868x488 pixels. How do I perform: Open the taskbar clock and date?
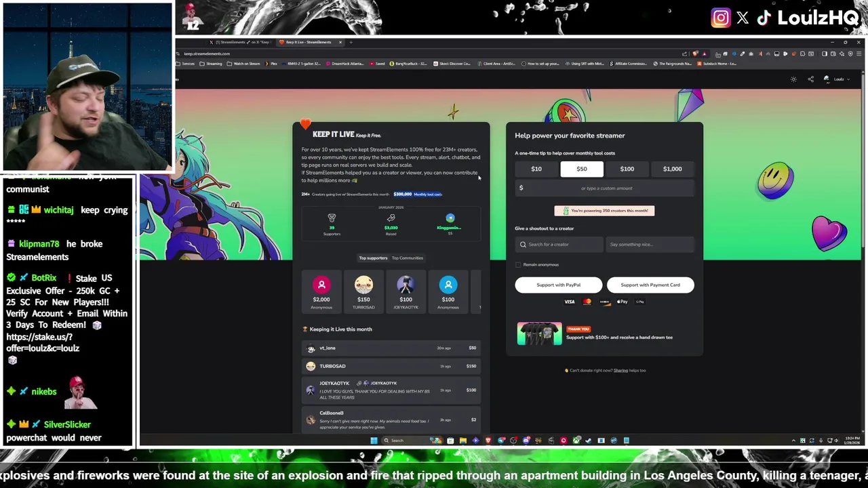click(x=852, y=441)
